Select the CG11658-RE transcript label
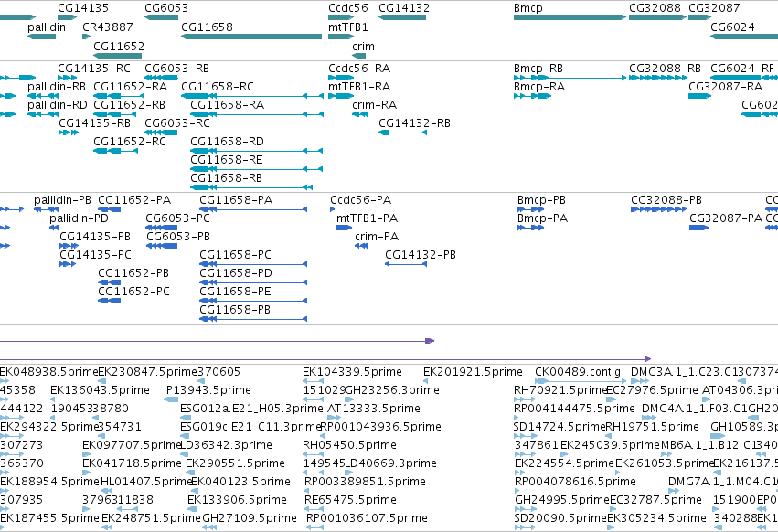 pyautogui.click(x=226, y=160)
